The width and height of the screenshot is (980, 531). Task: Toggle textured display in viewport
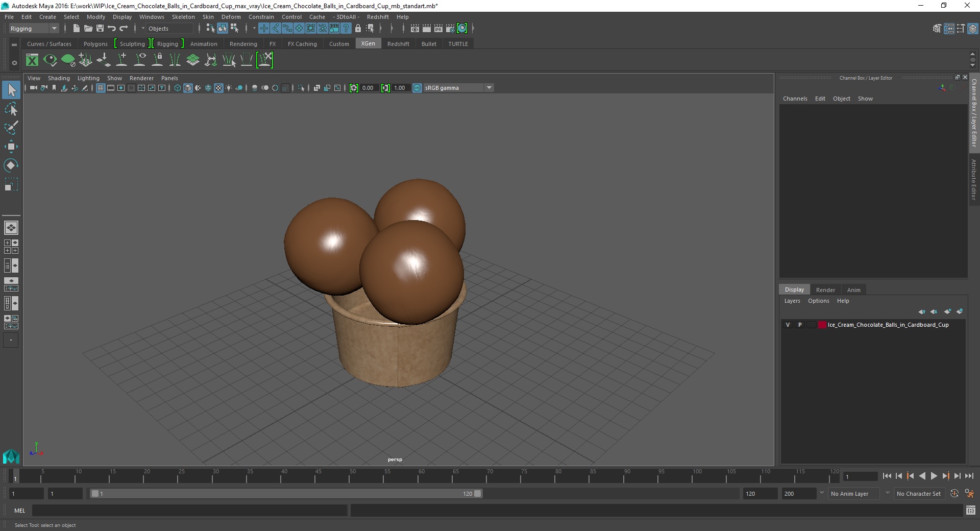[x=218, y=88]
